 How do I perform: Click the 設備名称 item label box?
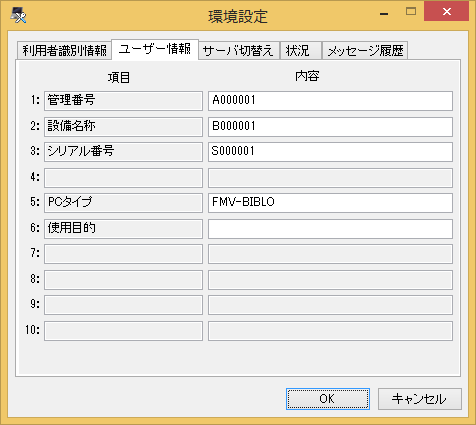coord(123,127)
